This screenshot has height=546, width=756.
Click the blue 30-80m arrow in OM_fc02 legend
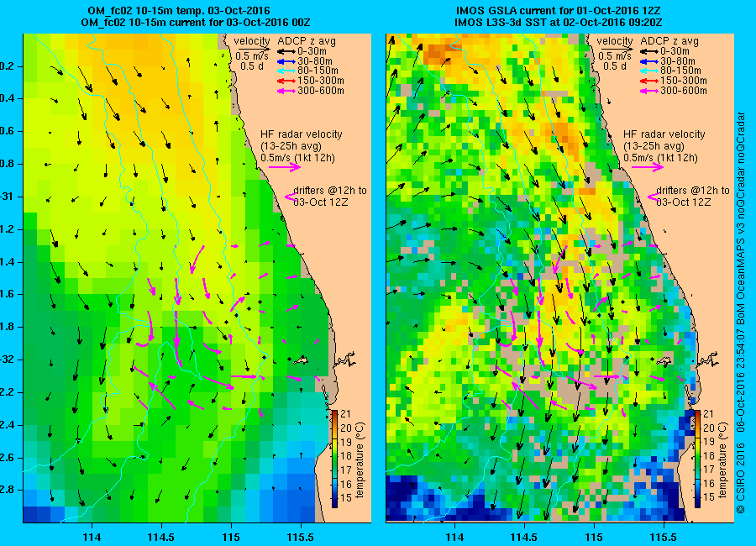click(286, 61)
